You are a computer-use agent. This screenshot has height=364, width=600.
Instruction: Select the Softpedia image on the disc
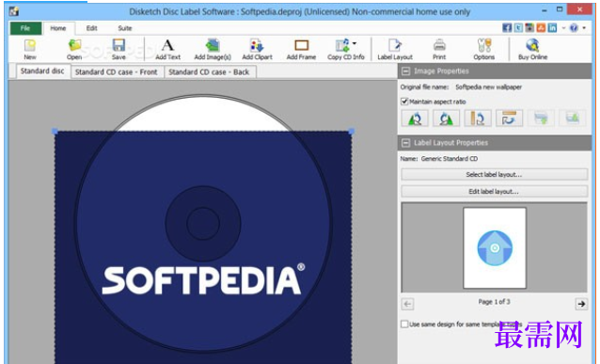pos(203,246)
